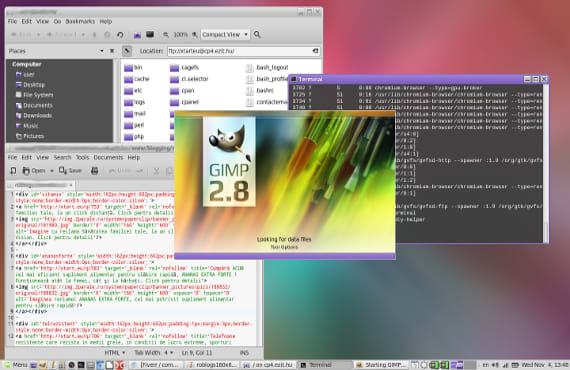This screenshot has height=370, width=570.
Task: Select the .bashrc file
Action: [260, 91]
